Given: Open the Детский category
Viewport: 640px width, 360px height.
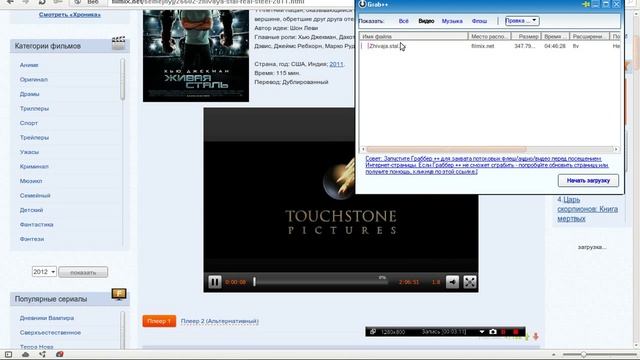Looking at the screenshot, I should (31, 210).
